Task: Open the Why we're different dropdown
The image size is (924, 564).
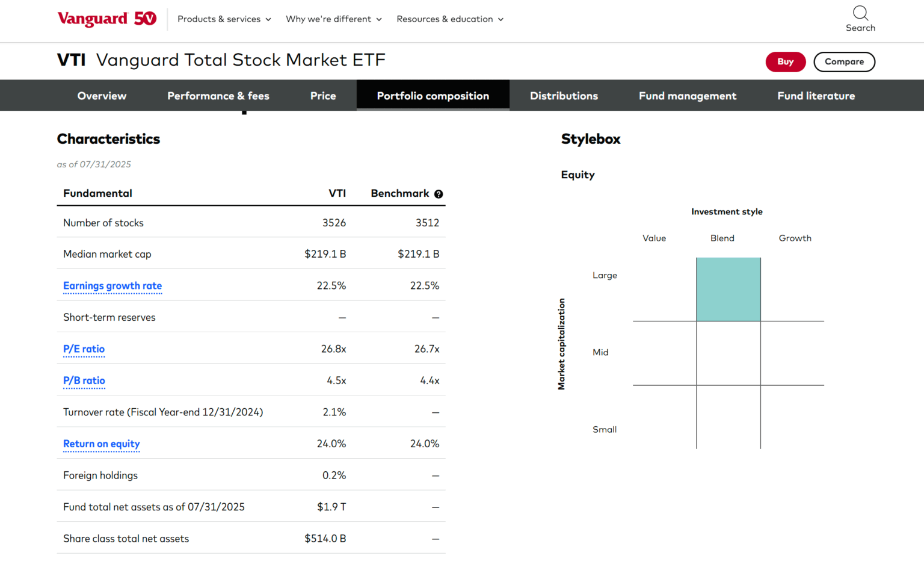Action: coord(333,19)
